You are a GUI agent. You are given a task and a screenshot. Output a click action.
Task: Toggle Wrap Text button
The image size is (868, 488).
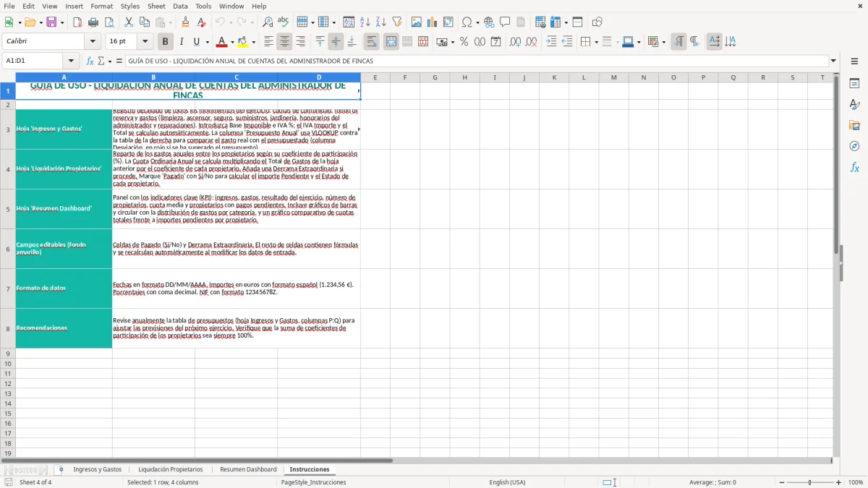(372, 42)
